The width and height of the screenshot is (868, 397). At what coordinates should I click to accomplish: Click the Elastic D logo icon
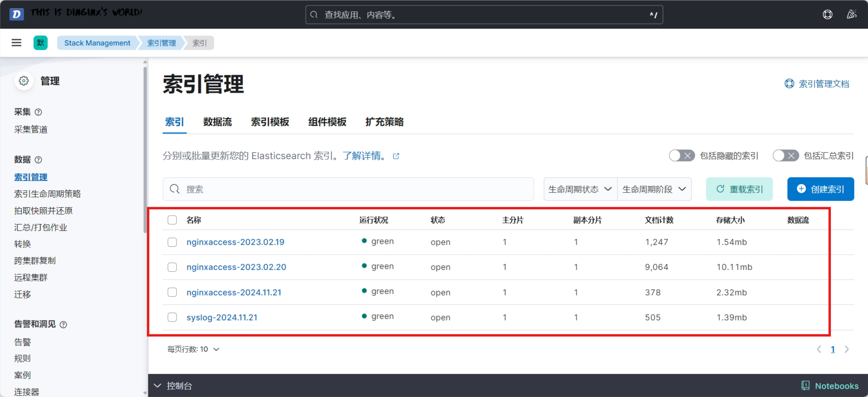click(x=16, y=14)
